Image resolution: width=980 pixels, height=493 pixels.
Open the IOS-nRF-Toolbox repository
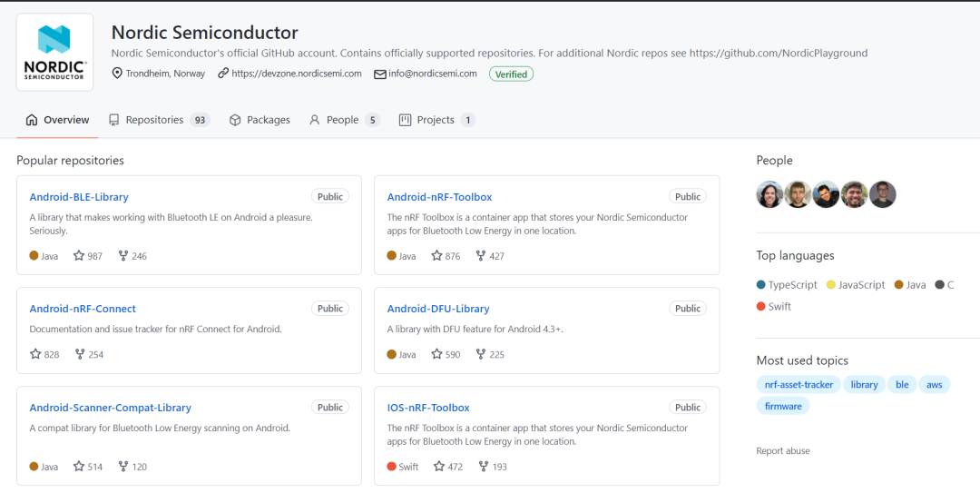click(428, 408)
